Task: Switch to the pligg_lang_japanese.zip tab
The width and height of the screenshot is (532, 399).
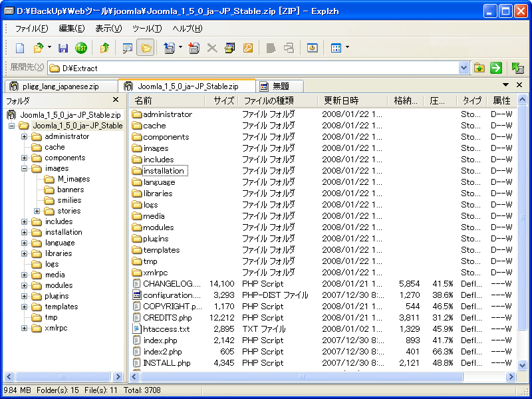Action: (x=61, y=86)
